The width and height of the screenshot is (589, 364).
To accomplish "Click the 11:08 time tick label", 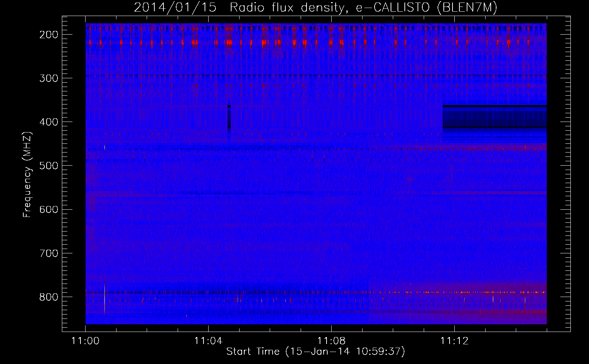I will click(331, 341).
